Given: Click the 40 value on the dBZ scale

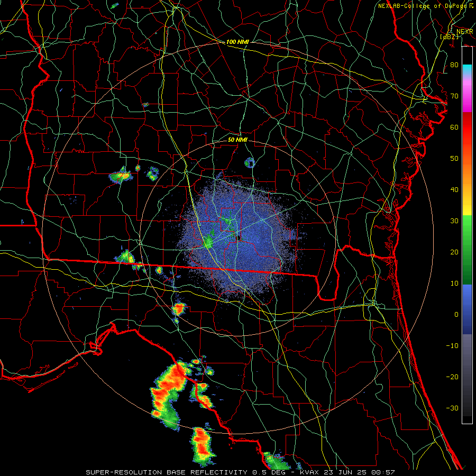Looking at the screenshot, I should point(454,190).
